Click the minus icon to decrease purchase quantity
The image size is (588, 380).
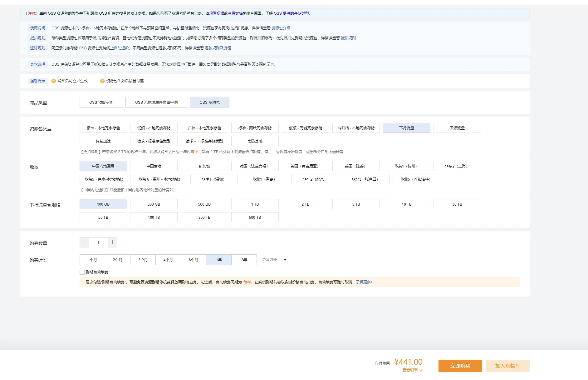pos(84,242)
